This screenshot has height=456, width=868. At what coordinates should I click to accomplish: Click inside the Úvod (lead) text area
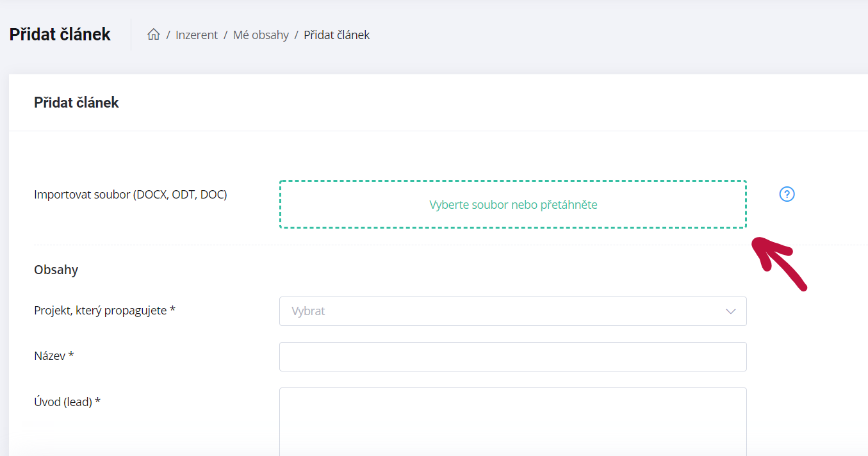[x=512, y=421]
